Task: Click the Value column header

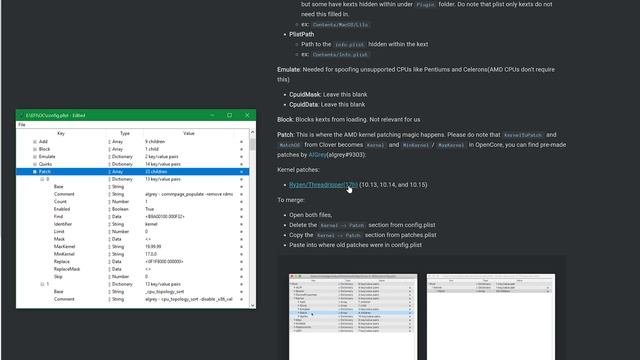Action: pyautogui.click(x=189, y=133)
